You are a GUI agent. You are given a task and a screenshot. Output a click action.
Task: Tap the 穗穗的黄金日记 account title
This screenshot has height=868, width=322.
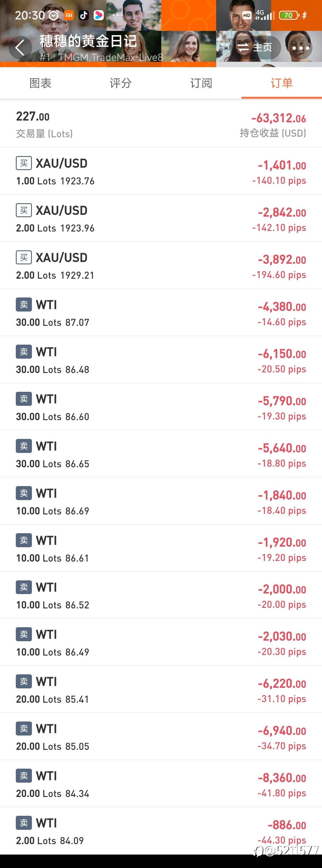tap(88, 41)
